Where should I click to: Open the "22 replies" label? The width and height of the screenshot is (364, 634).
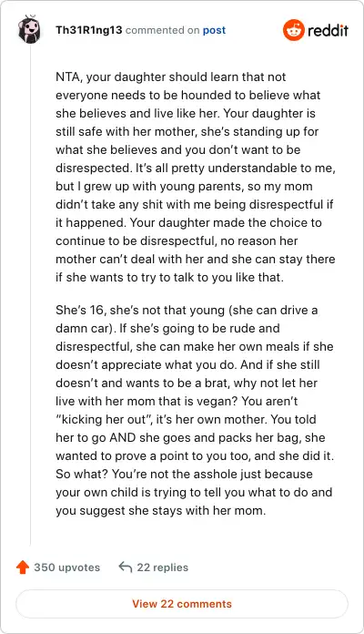(162, 568)
